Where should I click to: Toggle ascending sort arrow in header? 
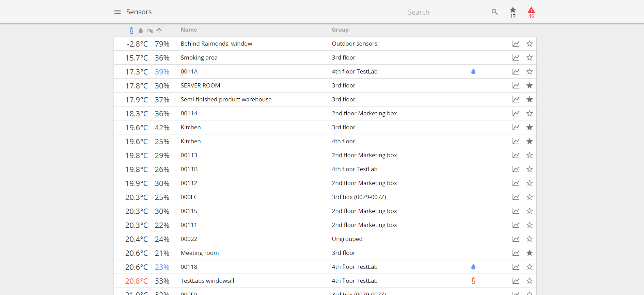tap(159, 31)
